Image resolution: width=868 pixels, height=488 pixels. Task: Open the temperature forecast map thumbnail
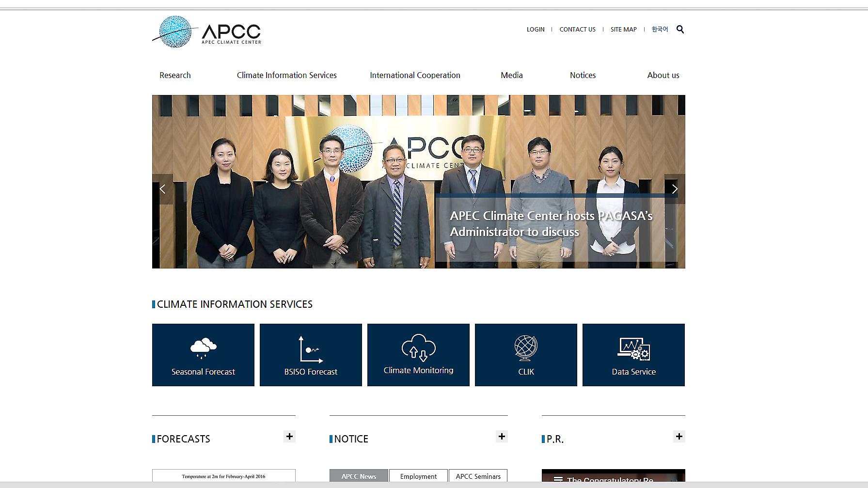[223, 476]
